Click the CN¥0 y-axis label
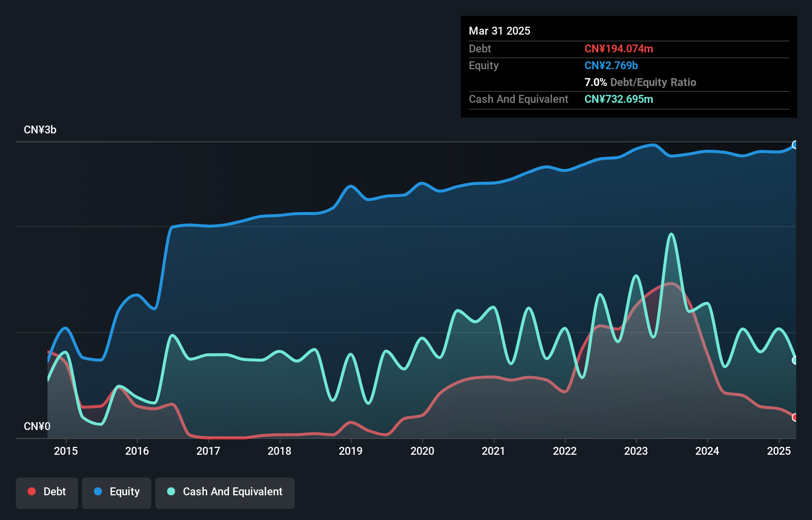Screen dimensions: 812x520 coord(37,426)
